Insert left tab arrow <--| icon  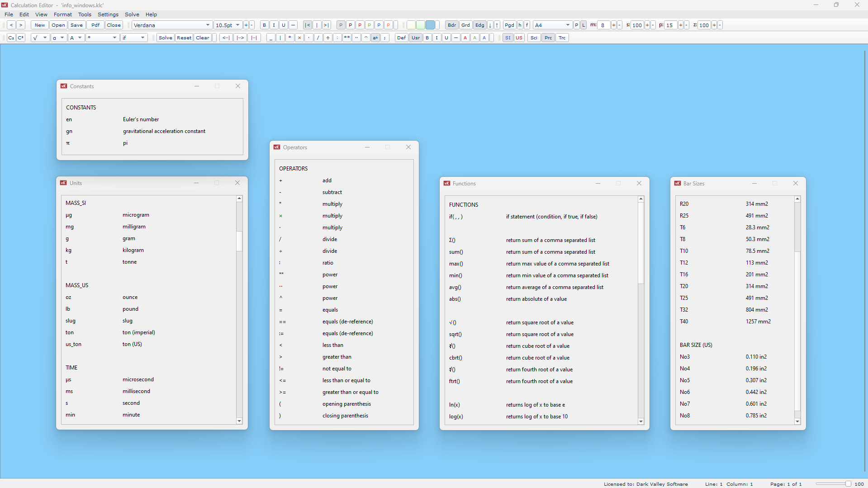pos(226,38)
